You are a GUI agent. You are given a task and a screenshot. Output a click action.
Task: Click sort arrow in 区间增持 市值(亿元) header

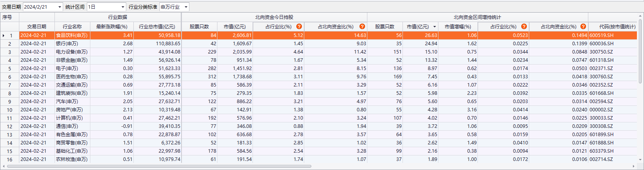tap(434, 27)
